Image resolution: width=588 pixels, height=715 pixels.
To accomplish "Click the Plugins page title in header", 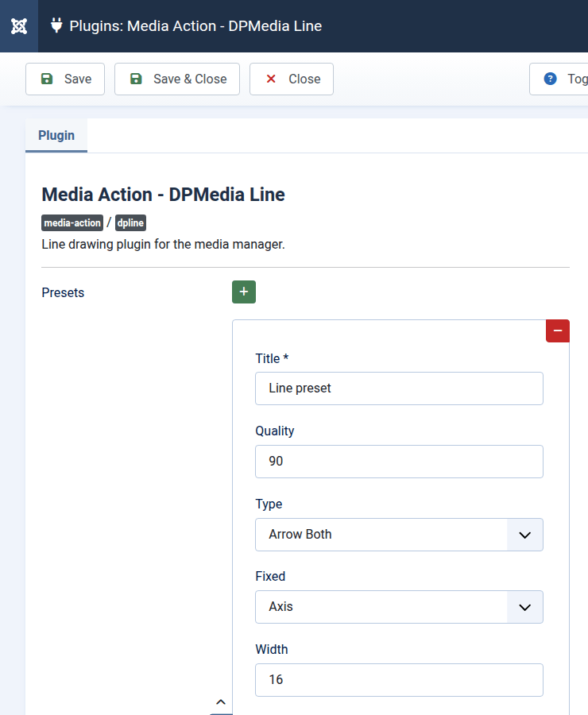I will [195, 26].
